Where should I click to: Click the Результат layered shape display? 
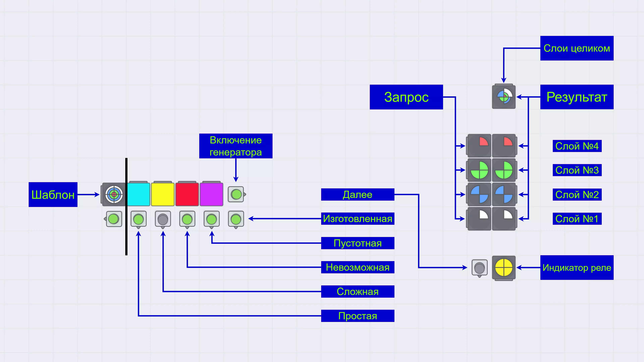(504, 97)
